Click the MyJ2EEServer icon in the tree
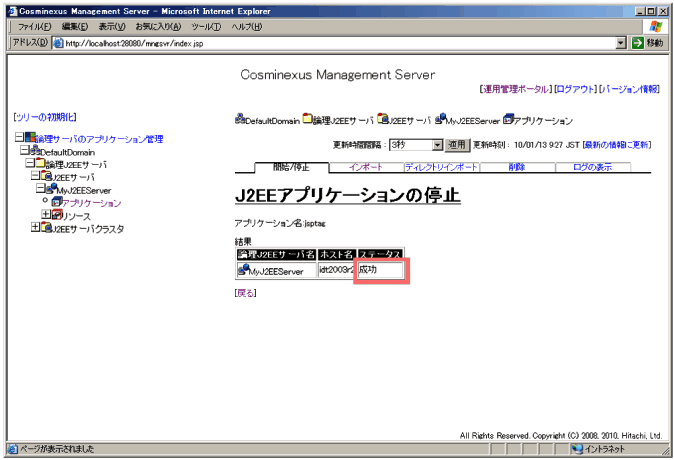Viewport: 674px width, 460px height. coord(52,188)
